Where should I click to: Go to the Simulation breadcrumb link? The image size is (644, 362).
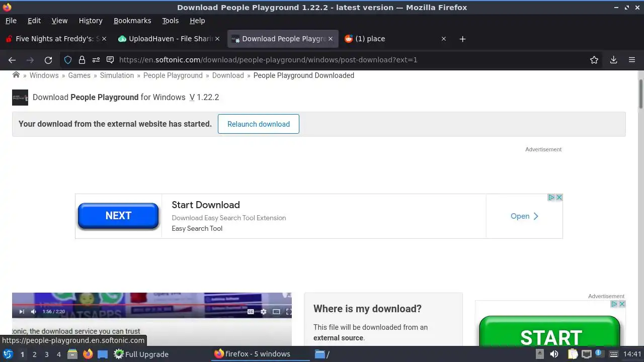coord(117,75)
